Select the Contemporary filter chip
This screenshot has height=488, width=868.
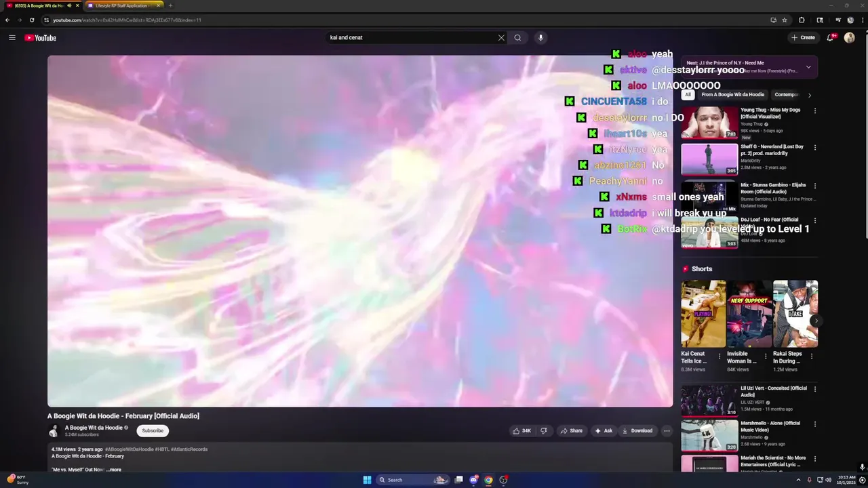tap(787, 95)
